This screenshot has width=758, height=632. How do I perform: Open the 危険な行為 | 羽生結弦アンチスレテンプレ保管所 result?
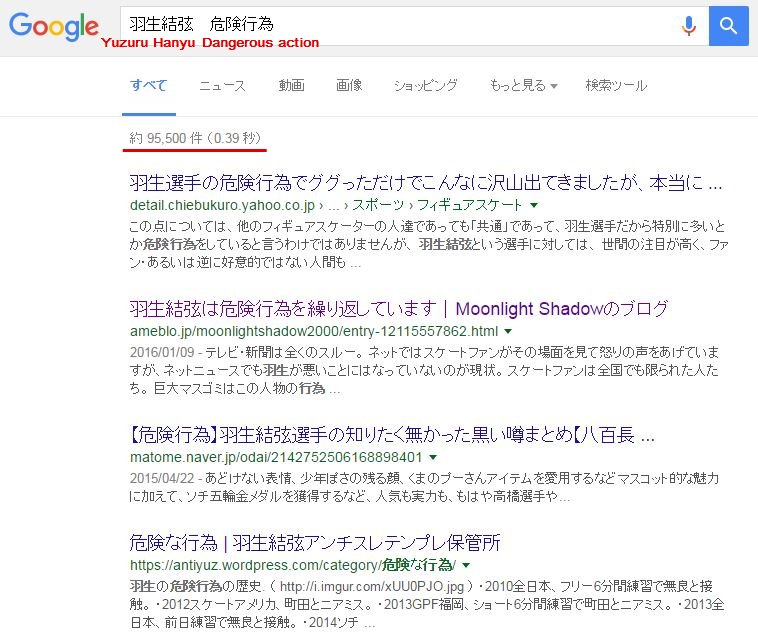tap(315, 543)
